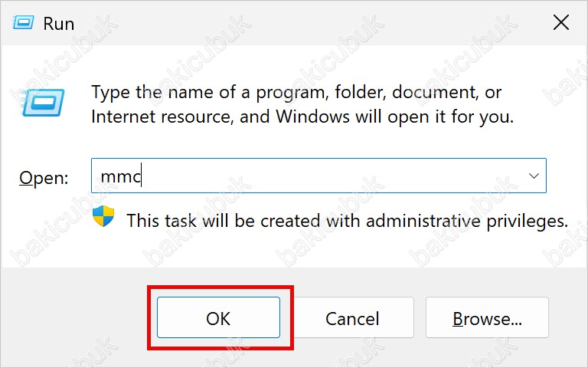
Task: Click the "Type the name of a program" line
Action: point(296,92)
